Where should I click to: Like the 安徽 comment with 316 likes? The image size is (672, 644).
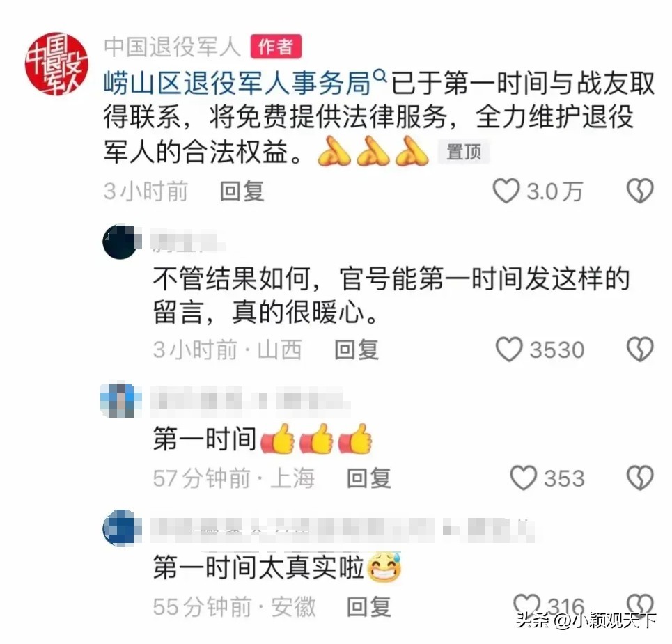(x=526, y=606)
